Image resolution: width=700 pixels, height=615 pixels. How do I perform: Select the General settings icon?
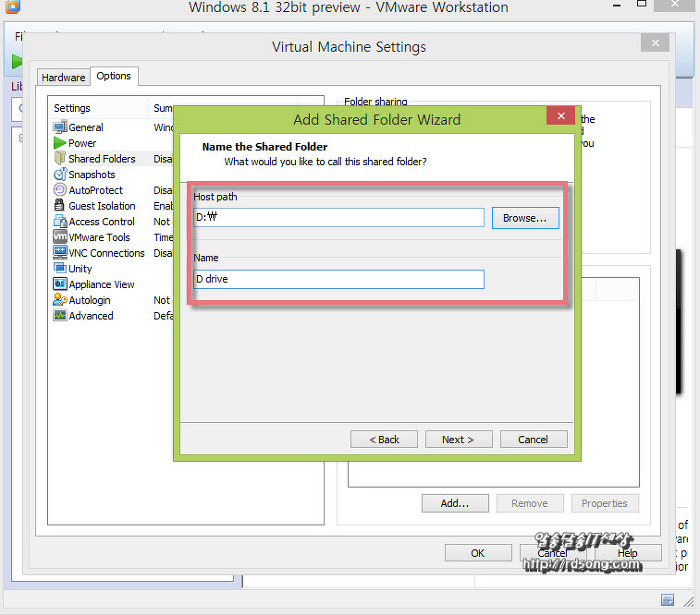pyautogui.click(x=60, y=128)
